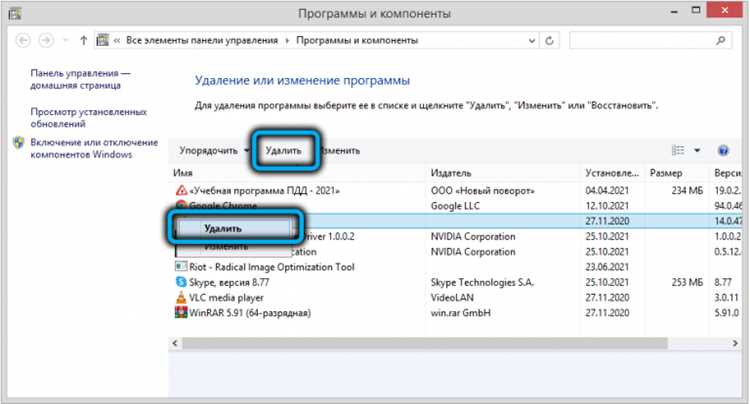The width and height of the screenshot is (750, 404).
Task: Click the highlighted row date 27.11.2020
Action: (607, 221)
